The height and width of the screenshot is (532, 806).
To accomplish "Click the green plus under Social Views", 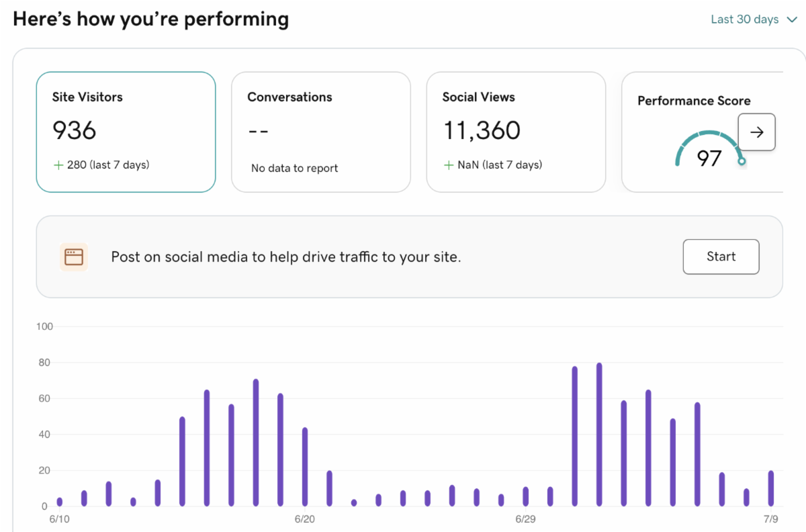I will coord(448,165).
